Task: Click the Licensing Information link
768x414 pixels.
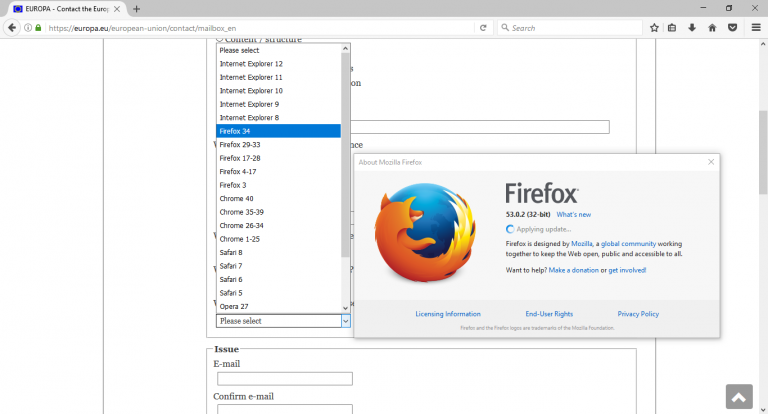Action: pos(448,314)
